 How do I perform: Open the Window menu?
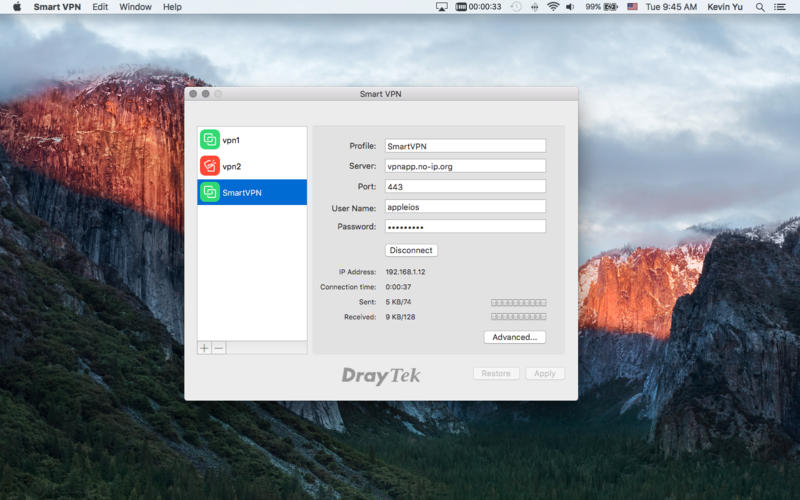point(135,7)
